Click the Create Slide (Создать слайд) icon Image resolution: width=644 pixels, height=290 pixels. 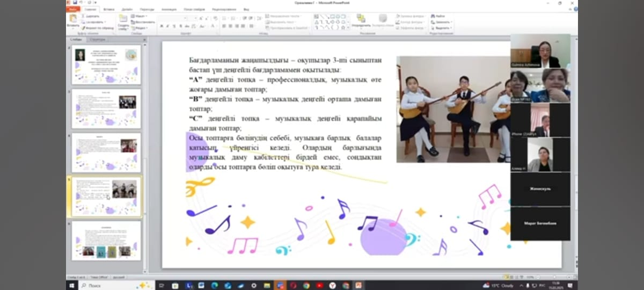click(x=123, y=20)
